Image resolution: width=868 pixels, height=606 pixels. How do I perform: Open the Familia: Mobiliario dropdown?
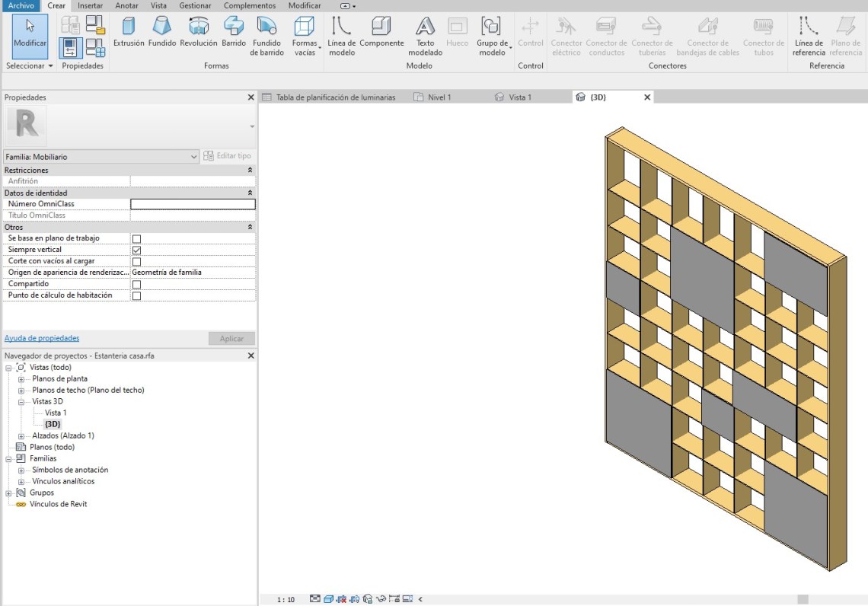[x=101, y=157]
